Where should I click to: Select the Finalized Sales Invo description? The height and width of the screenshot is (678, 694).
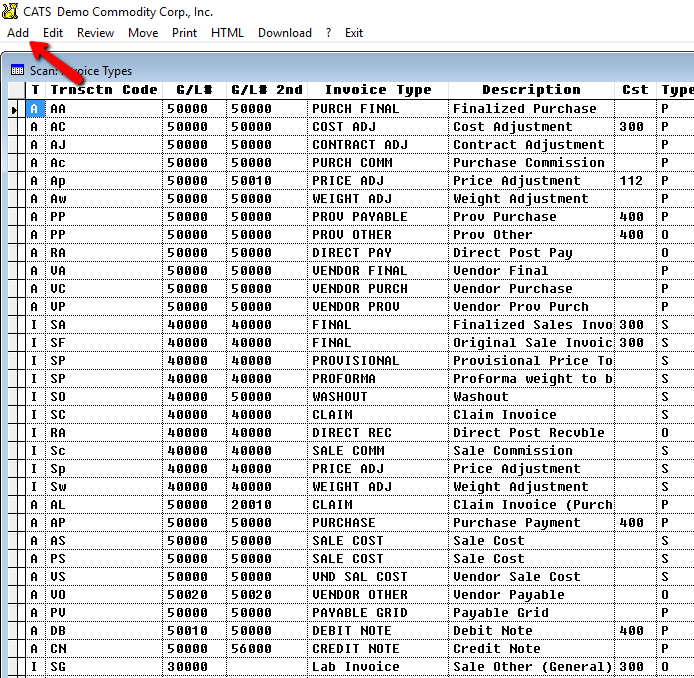(531, 325)
